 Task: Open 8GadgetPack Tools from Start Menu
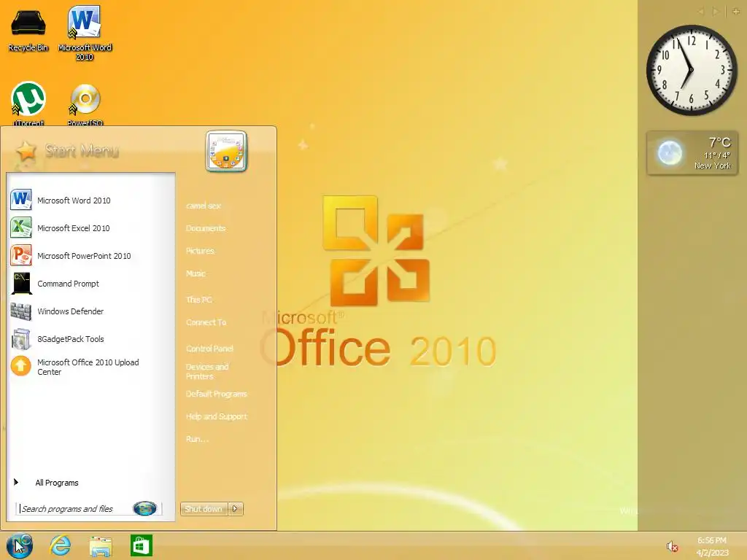coord(90,339)
